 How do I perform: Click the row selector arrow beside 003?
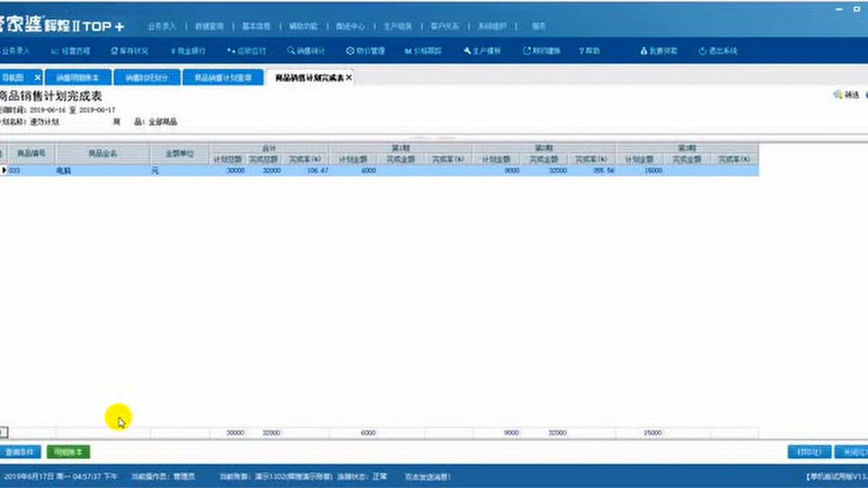point(3,171)
